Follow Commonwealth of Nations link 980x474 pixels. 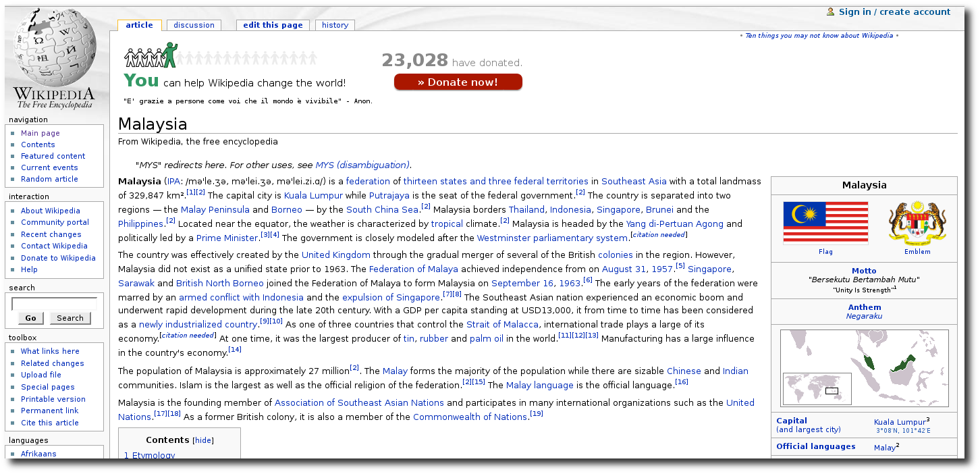coord(470,417)
